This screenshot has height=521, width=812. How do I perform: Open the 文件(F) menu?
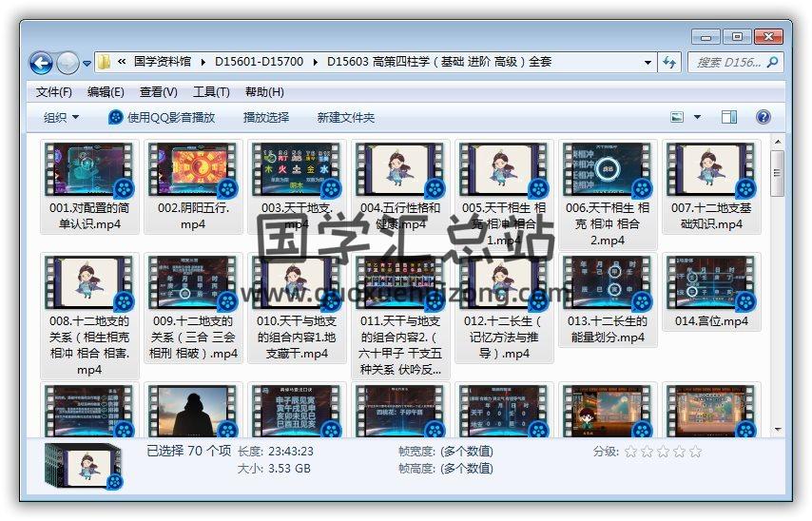(x=54, y=92)
